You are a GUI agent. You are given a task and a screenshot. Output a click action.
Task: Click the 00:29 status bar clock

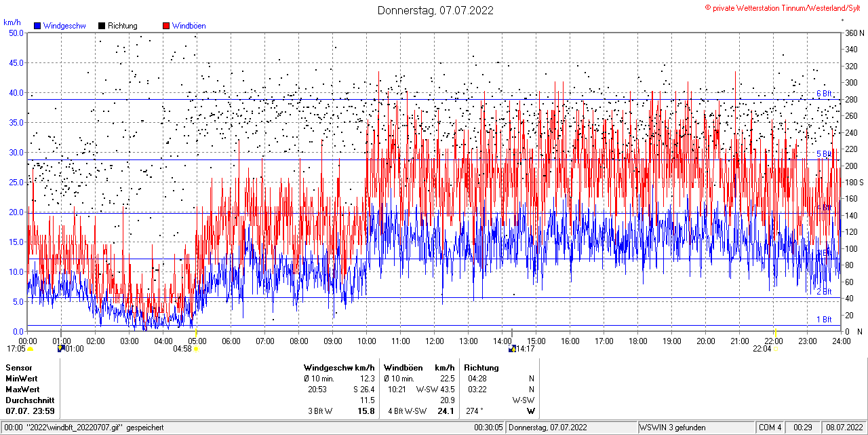pos(804,428)
